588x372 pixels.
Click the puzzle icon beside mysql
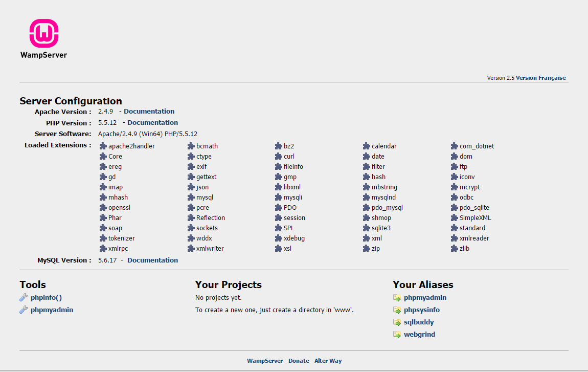pos(191,197)
